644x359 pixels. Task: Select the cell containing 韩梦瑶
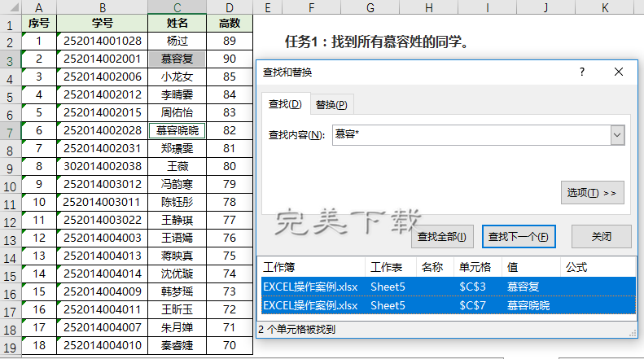point(177,291)
